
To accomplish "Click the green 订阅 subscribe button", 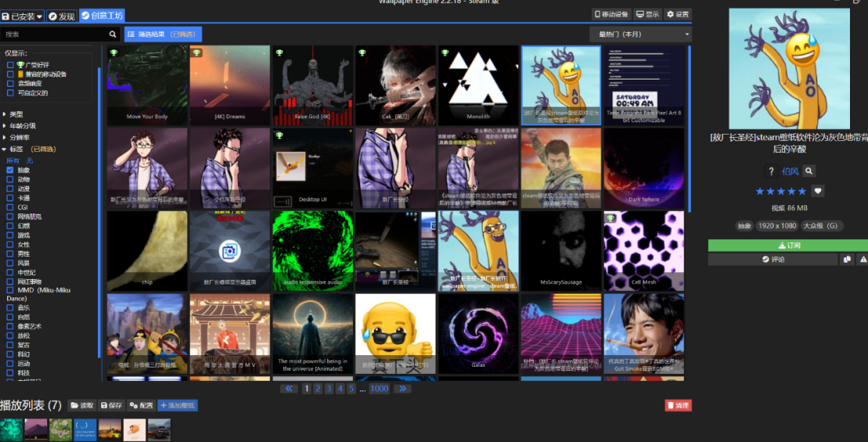I will (788, 246).
